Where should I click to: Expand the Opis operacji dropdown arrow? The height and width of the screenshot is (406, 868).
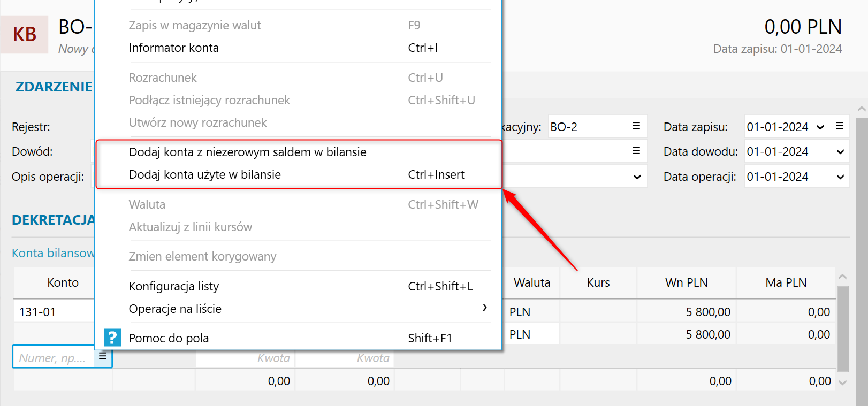637,177
